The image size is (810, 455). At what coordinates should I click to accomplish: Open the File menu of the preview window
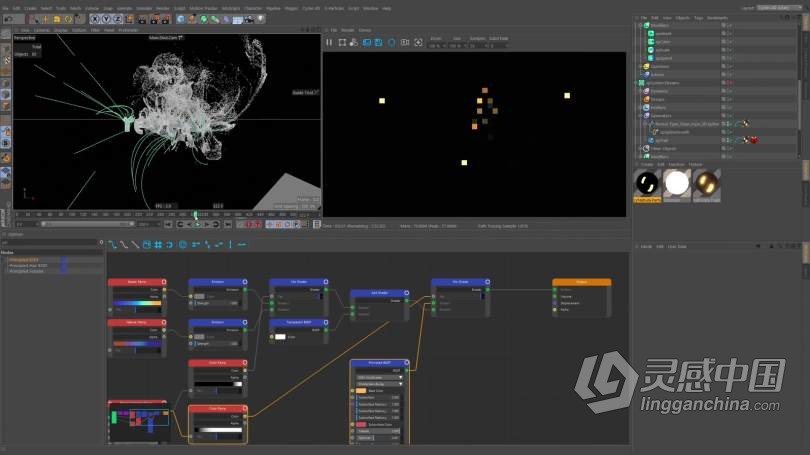[334, 30]
